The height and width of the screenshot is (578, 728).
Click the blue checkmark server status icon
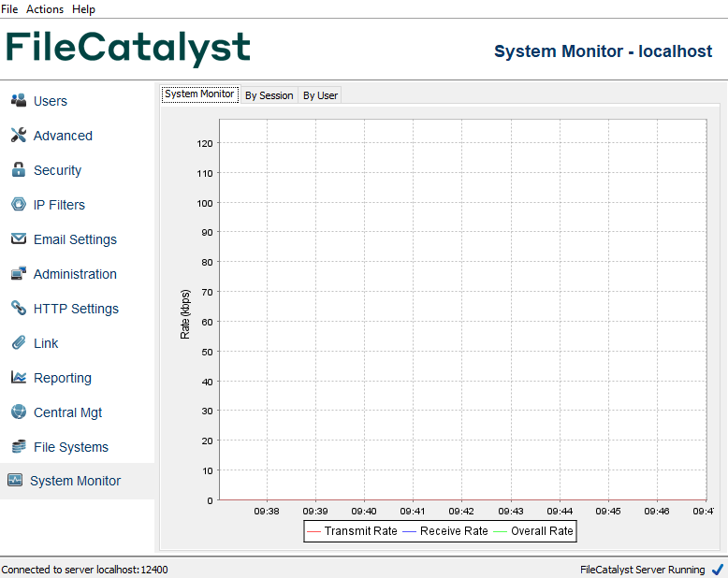point(718,569)
